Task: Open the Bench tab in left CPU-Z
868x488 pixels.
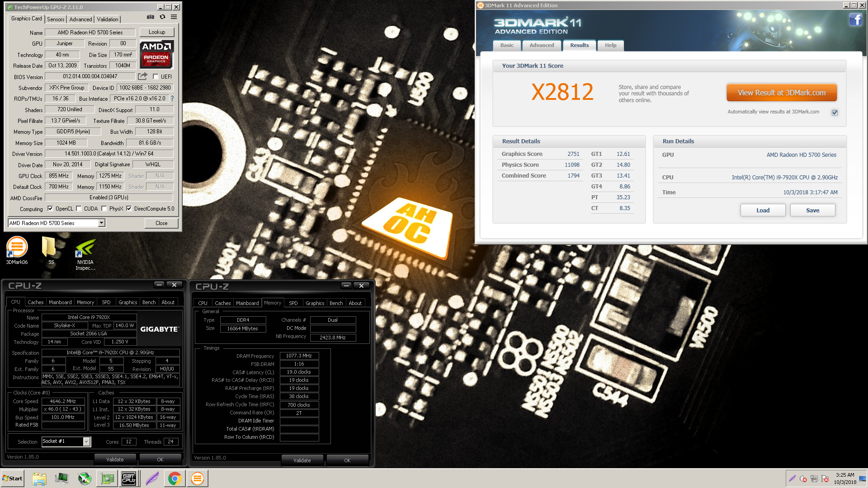Action: click(149, 302)
